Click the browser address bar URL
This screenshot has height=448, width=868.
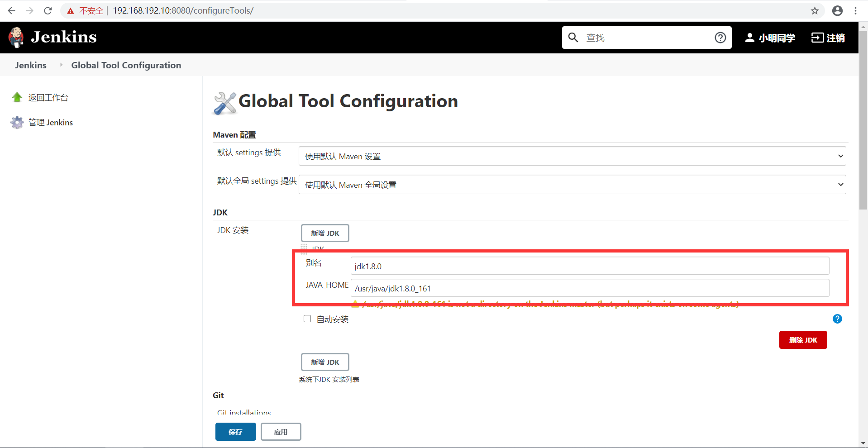(183, 10)
